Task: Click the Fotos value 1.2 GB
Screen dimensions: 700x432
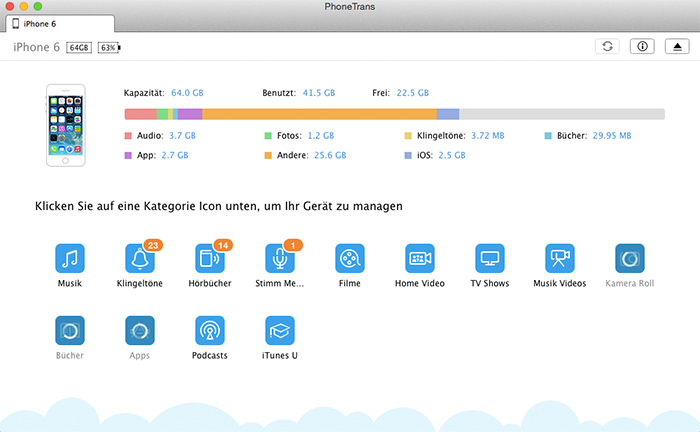Action: coord(321,136)
